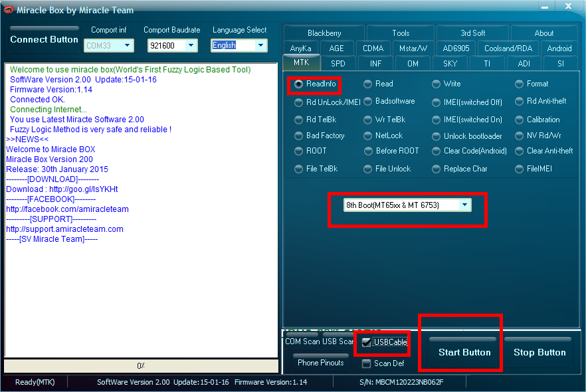
Task: Select Rd Anti-theft radio option
Action: click(540, 101)
